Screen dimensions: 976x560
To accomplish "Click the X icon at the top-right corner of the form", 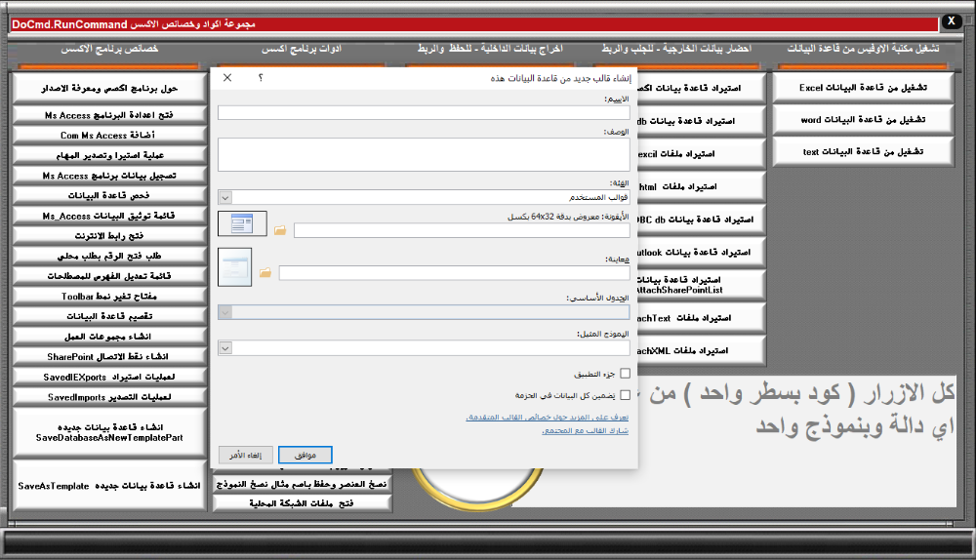I will [952, 20].
